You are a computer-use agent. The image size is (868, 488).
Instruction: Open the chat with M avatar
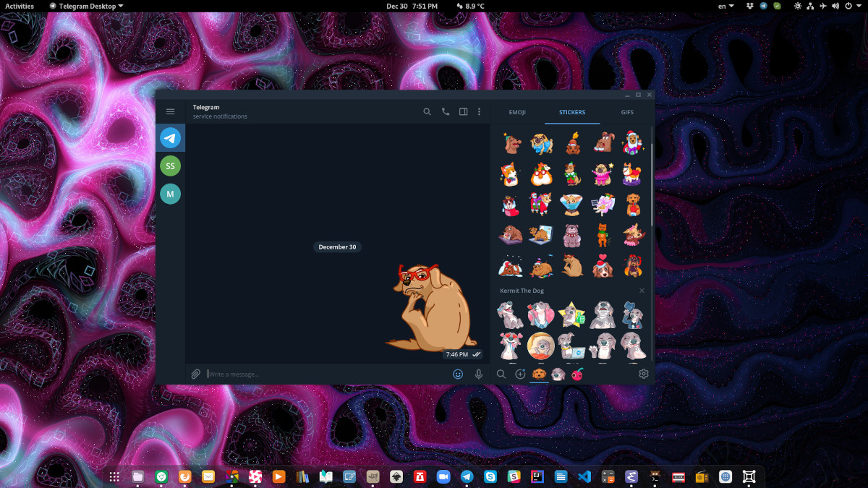(x=171, y=194)
